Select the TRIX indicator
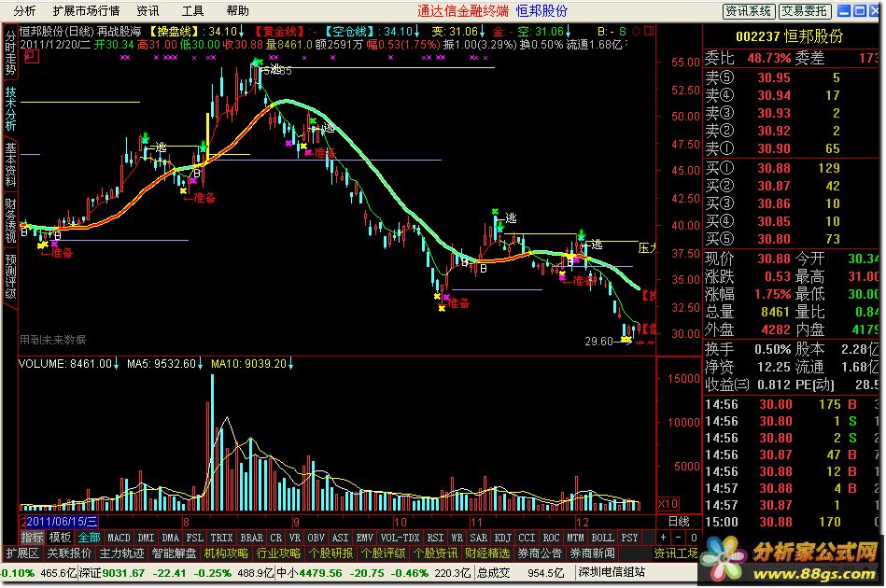This screenshot has height=588, width=886. (221, 538)
